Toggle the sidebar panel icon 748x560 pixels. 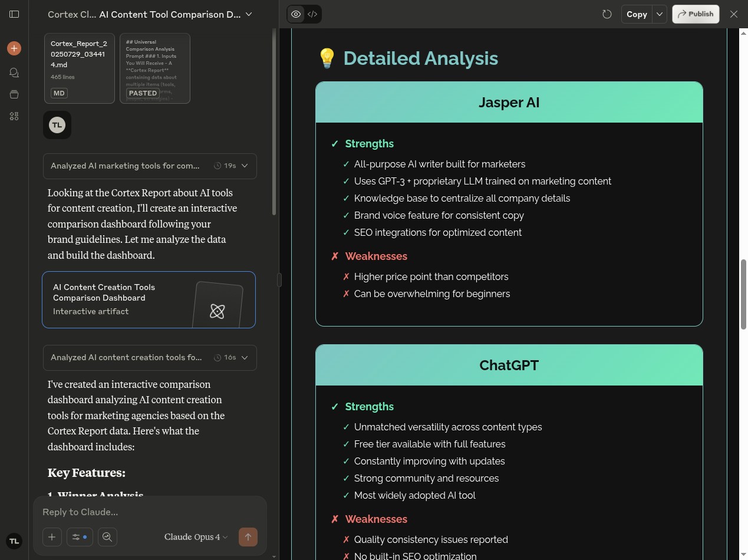click(x=14, y=14)
